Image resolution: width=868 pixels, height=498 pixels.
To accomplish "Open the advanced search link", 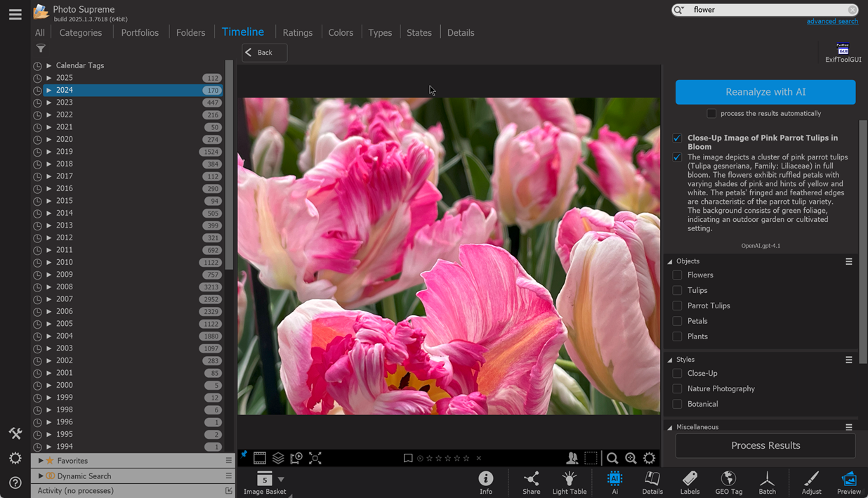I will tap(832, 22).
